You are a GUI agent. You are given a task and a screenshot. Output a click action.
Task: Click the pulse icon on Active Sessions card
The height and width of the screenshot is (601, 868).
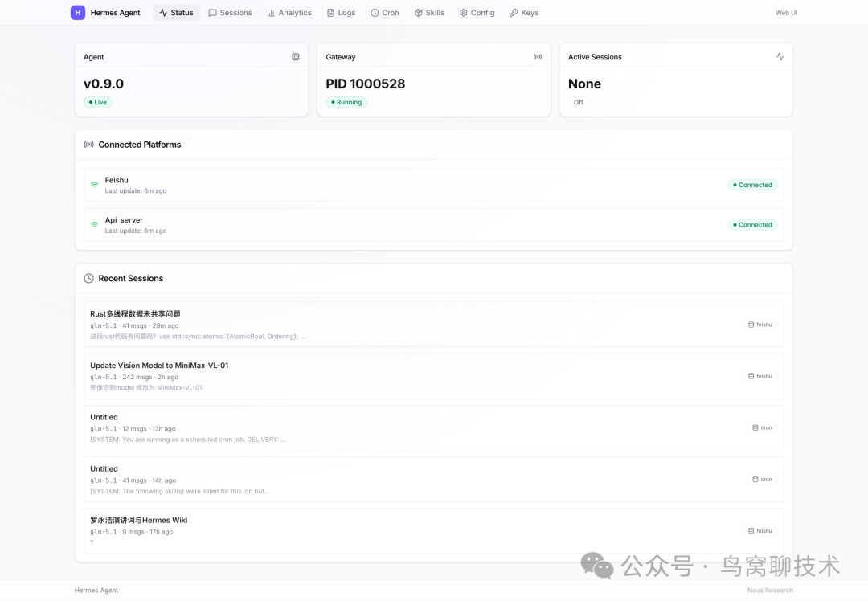pos(780,56)
